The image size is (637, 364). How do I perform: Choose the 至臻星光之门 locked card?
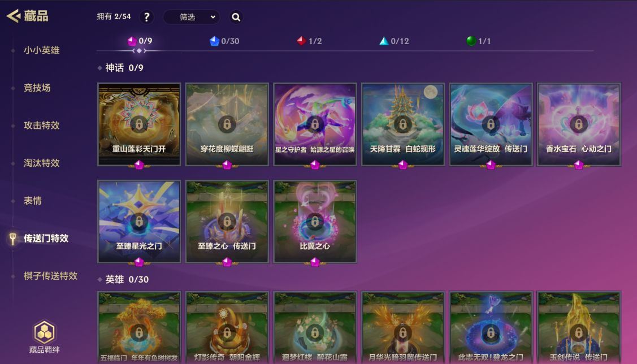[139, 222]
